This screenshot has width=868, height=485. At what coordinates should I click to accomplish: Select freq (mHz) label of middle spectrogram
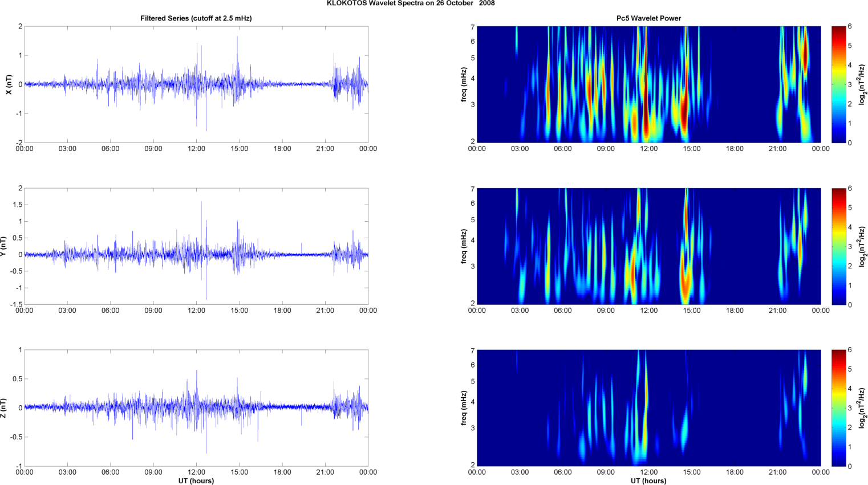coord(464,246)
